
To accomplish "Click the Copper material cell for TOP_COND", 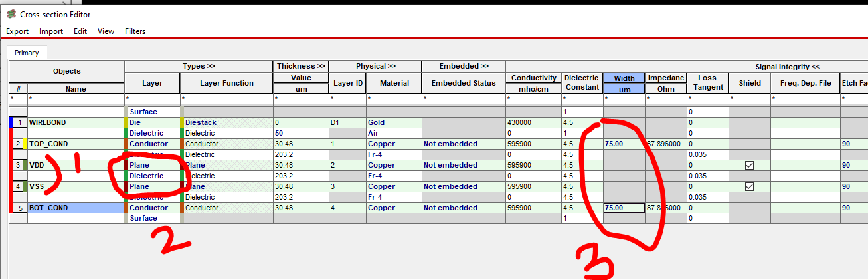I will (x=393, y=144).
